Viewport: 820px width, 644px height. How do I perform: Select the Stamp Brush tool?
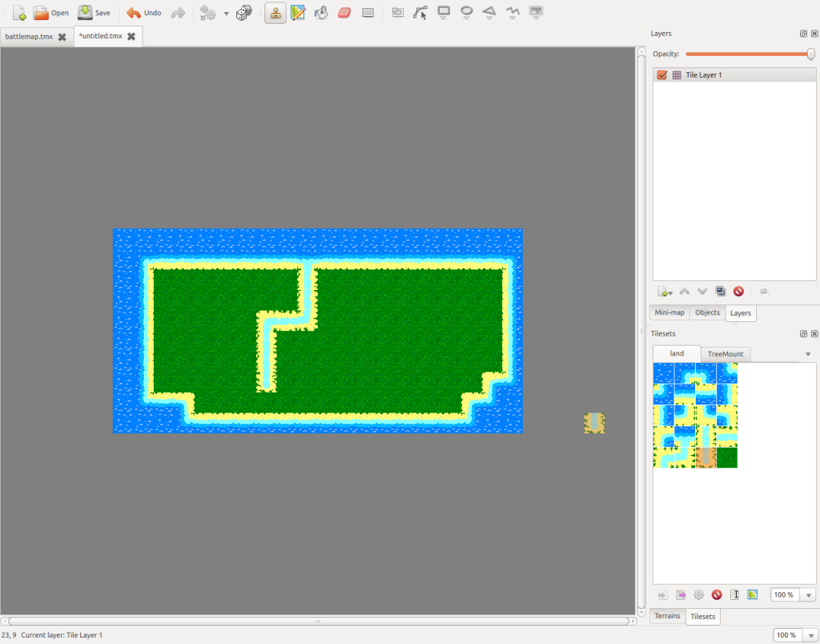pyautogui.click(x=275, y=13)
